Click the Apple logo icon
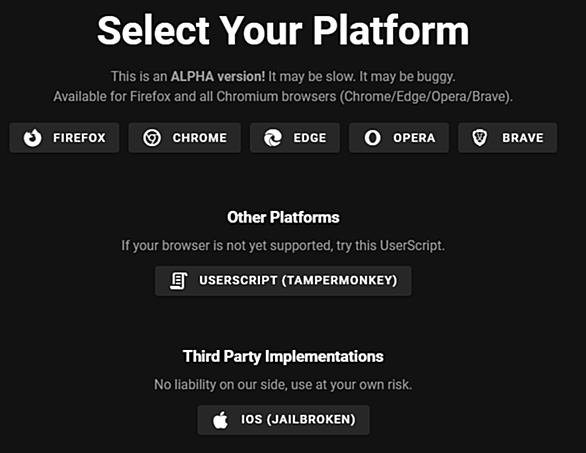This screenshot has width=586, height=453. (x=220, y=420)
